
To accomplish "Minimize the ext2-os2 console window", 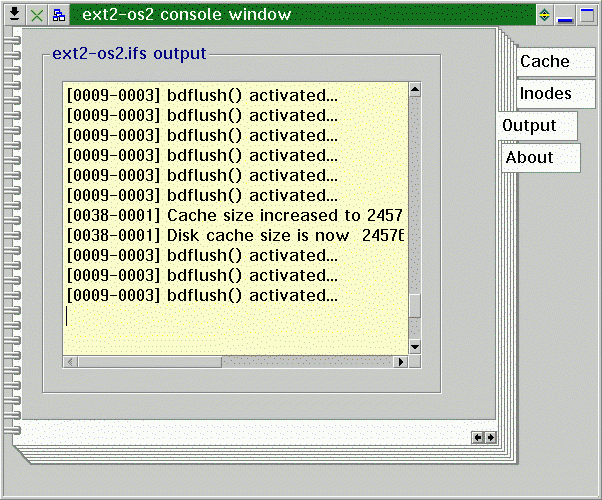I will pos(566,15).
